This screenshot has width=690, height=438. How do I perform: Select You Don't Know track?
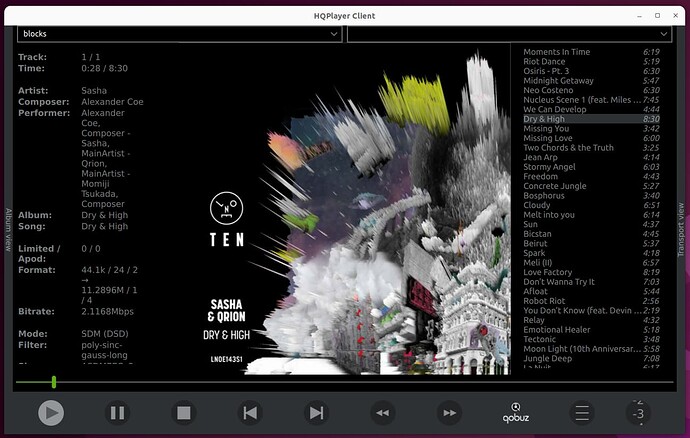point(591,311)
